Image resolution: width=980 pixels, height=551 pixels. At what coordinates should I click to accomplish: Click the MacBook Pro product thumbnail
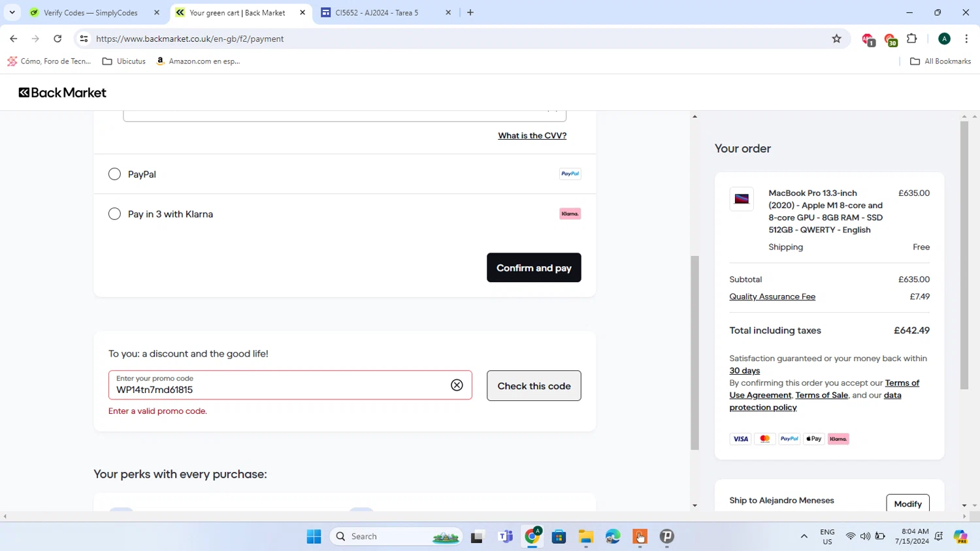click(742, 199)
